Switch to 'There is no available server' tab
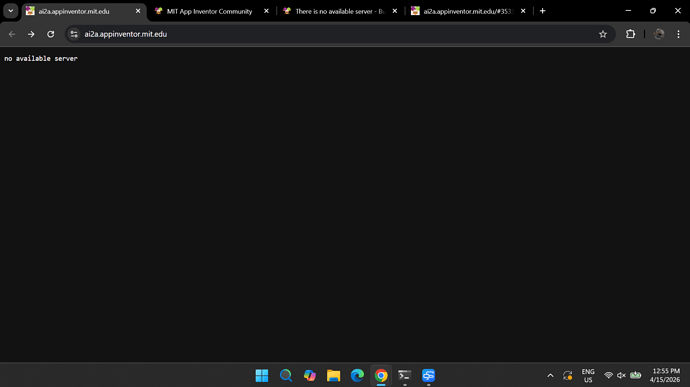This screenshot has height=387, width=690. click(340, 11)
